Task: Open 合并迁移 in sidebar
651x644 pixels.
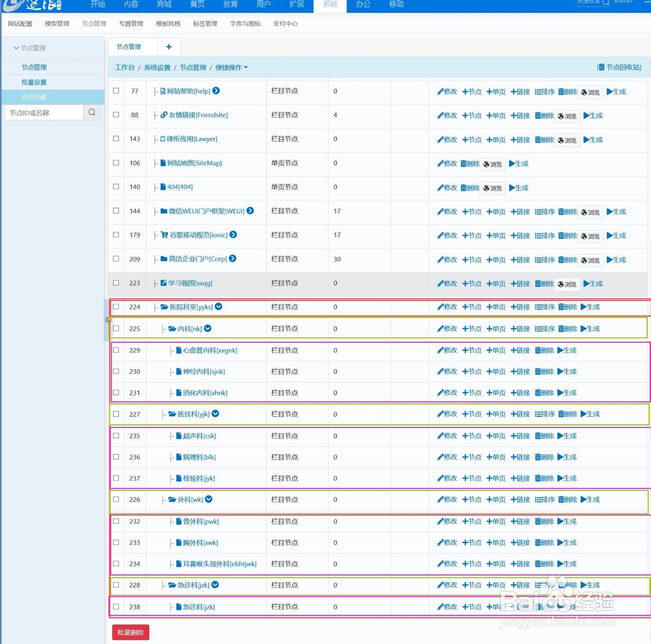Action: click(34, 97)
